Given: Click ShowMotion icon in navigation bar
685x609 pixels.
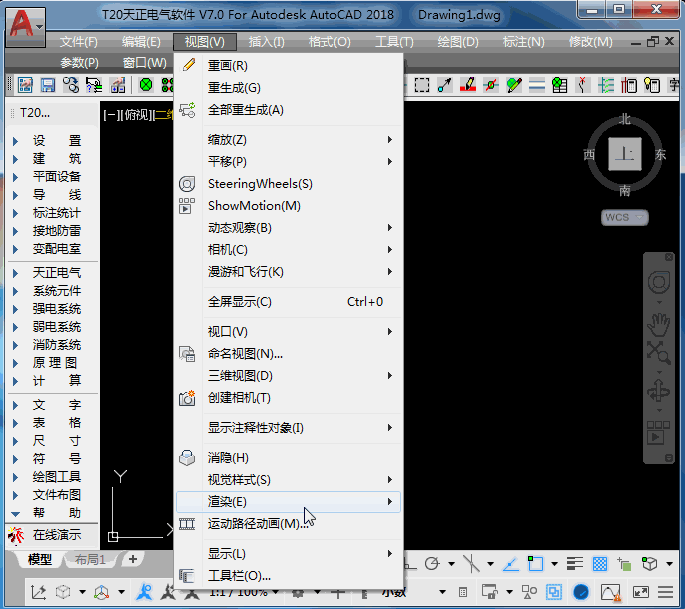Looking at the screenshot, I should pos(659,433).
